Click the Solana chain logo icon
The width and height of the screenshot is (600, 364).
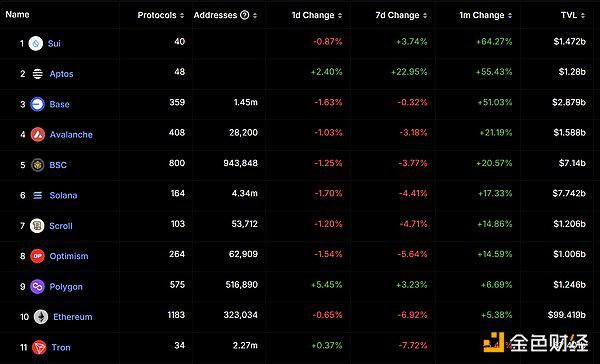(x=38, y=195)
